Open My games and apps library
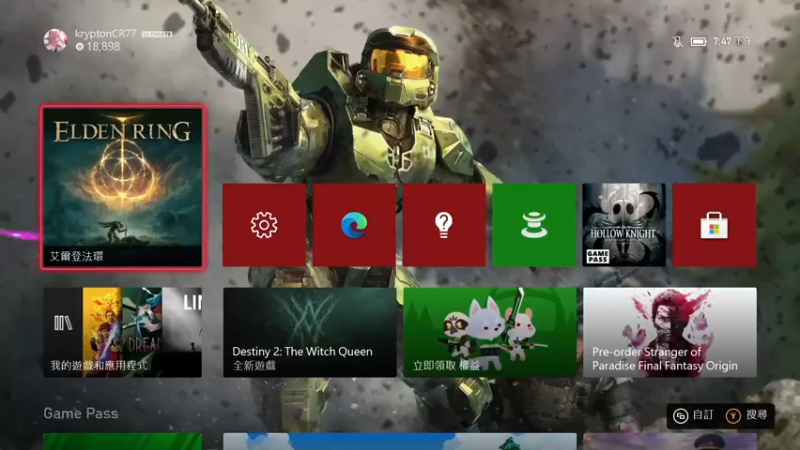The width and height of the screenshot is (800, 450). (x=122, y=332)
